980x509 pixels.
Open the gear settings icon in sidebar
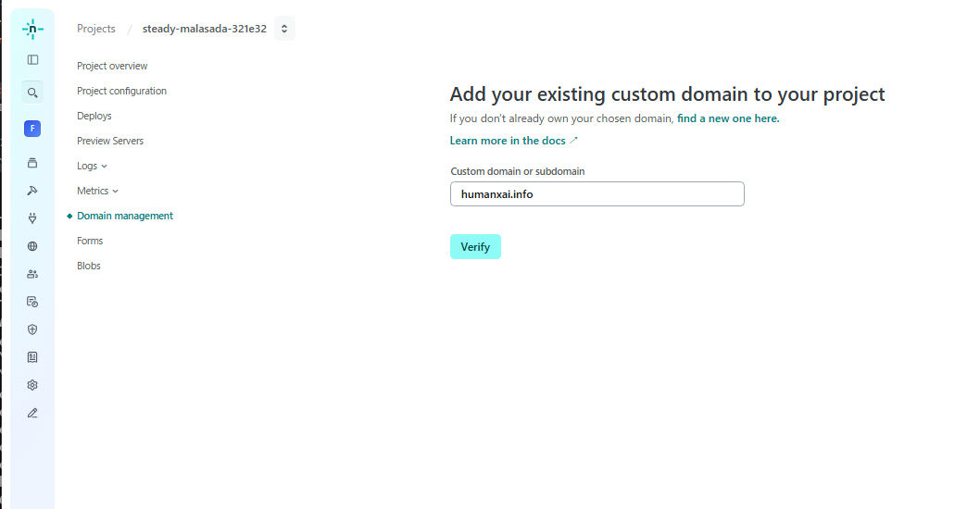tap(32, 385)
